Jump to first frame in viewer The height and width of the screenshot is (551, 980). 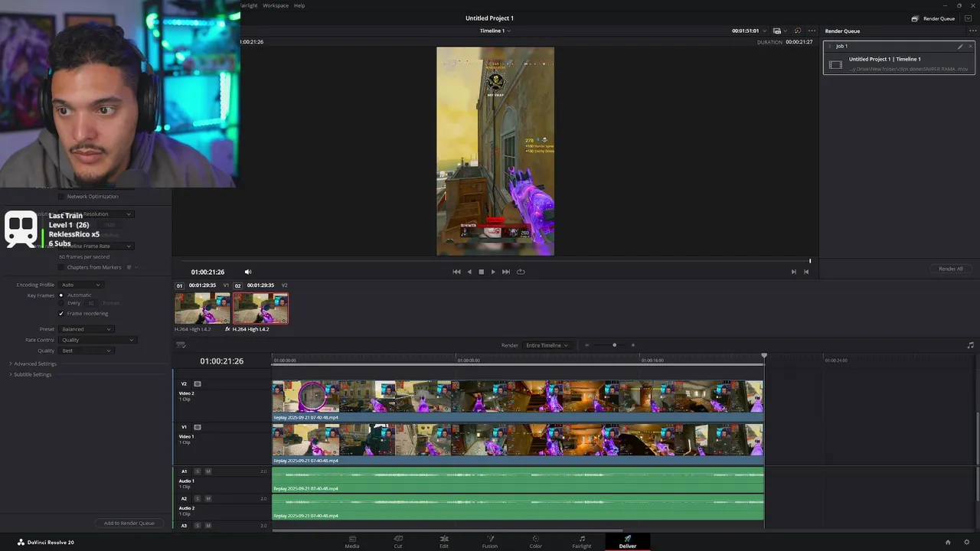tap(457, 272)
